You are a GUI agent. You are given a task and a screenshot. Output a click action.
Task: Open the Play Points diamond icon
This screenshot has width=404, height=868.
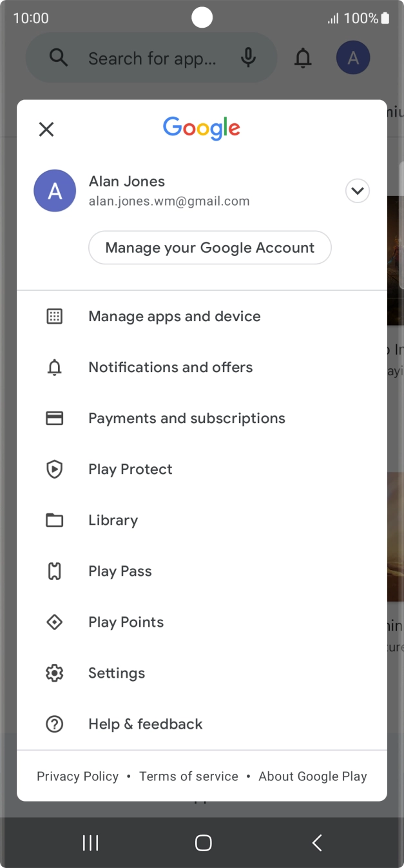click(55, 622)
